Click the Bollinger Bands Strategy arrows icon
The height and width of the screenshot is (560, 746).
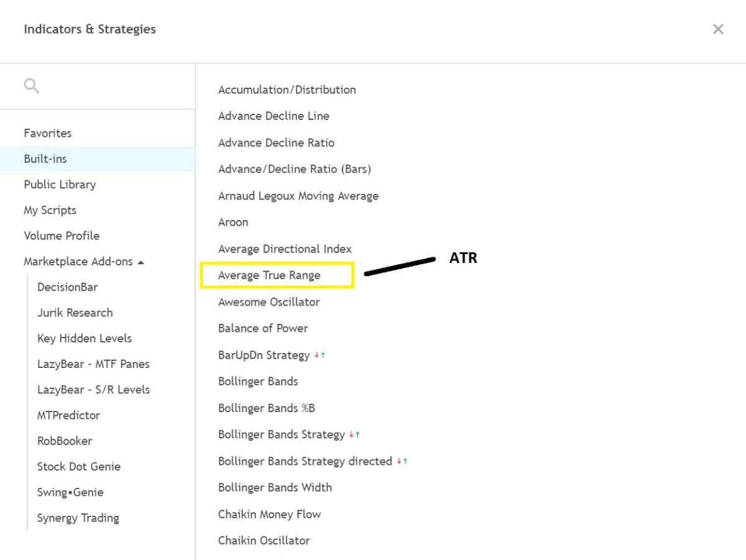(x=354, y=435)
